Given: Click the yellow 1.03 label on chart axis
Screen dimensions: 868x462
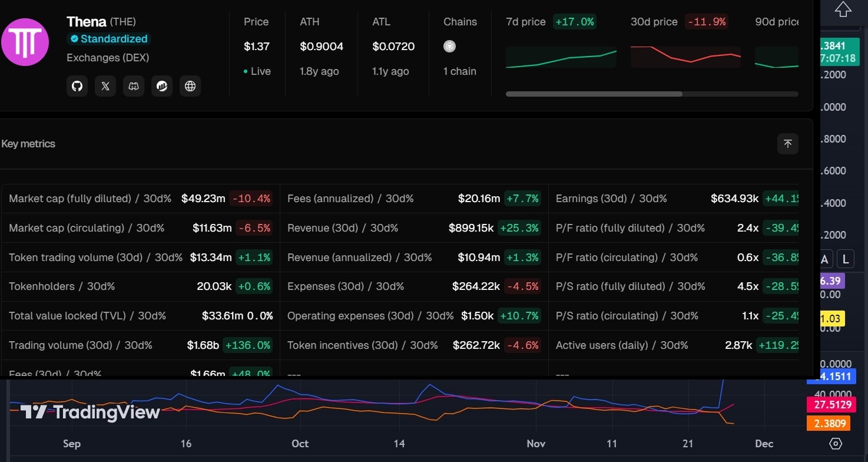Looking at the screenshot, I should pyautogui.click(x=833, y=318).
